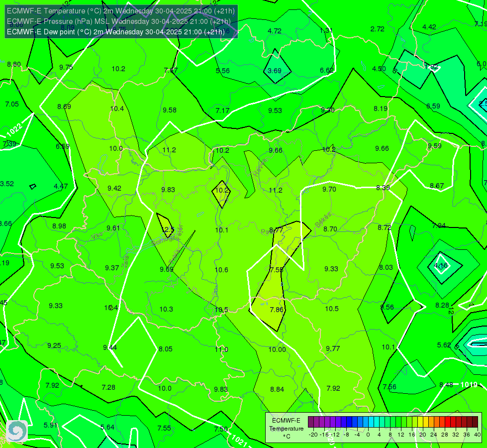
Task: Click the 9.58 temperature value
Action: (x=170, y=110)
